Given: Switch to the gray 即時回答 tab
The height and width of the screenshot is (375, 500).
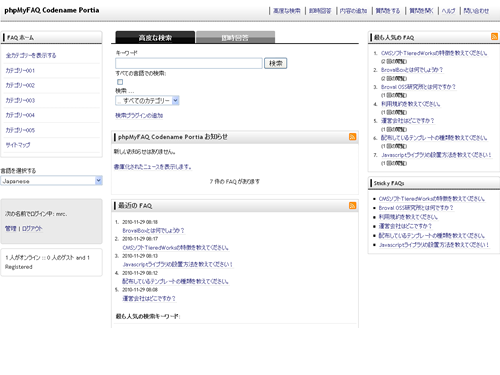Looking at the screenshot, I should [x=235, y=37].
